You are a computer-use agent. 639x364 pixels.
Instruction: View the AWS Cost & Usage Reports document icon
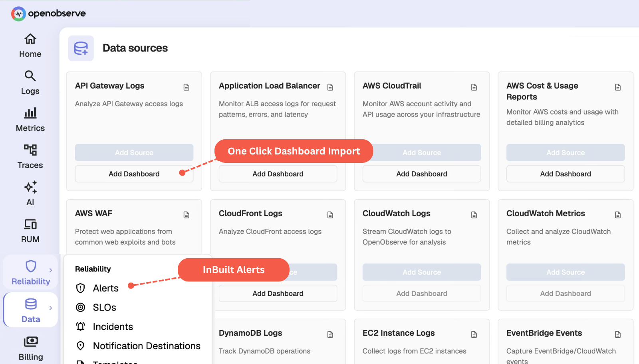point(618,87)
